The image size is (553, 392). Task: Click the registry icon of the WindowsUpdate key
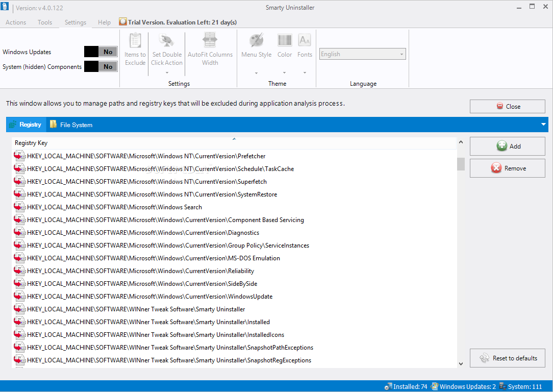click(x=20, y=296)
